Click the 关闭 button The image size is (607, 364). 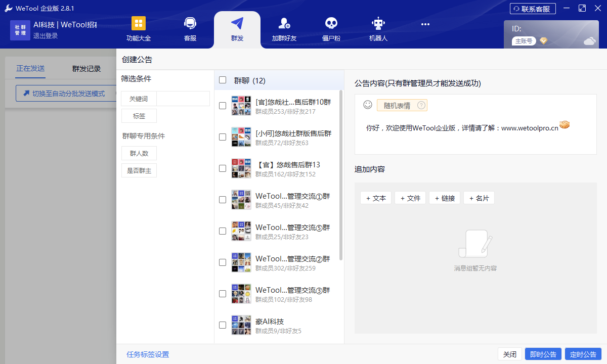click(510, 354)
